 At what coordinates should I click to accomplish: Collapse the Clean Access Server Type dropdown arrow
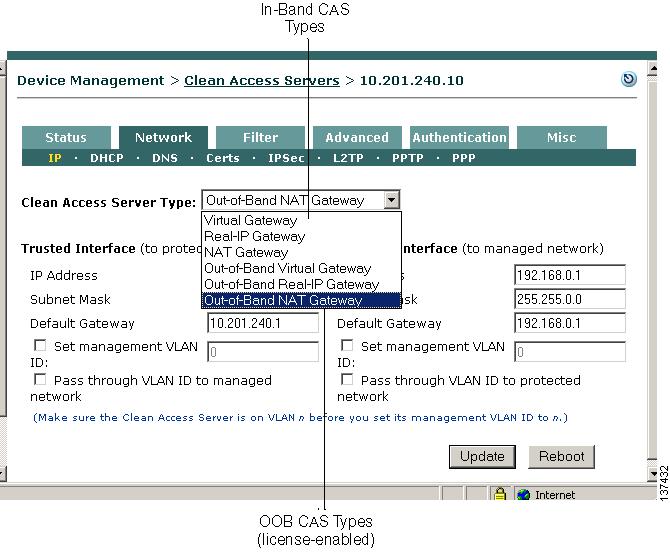(391, 200)
